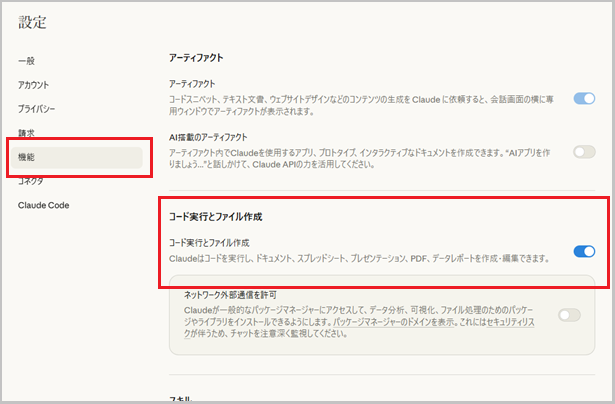Viewport: 615px width, 404px height.
Task: Enable the AI搭載のアーティファクト toggle
Action: (584, 152)
